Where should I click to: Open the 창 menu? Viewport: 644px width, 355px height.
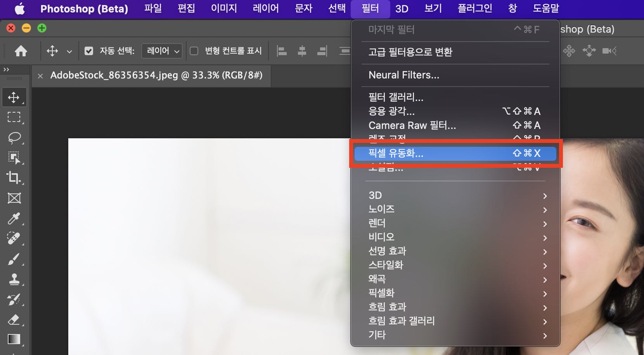[512, 9]
